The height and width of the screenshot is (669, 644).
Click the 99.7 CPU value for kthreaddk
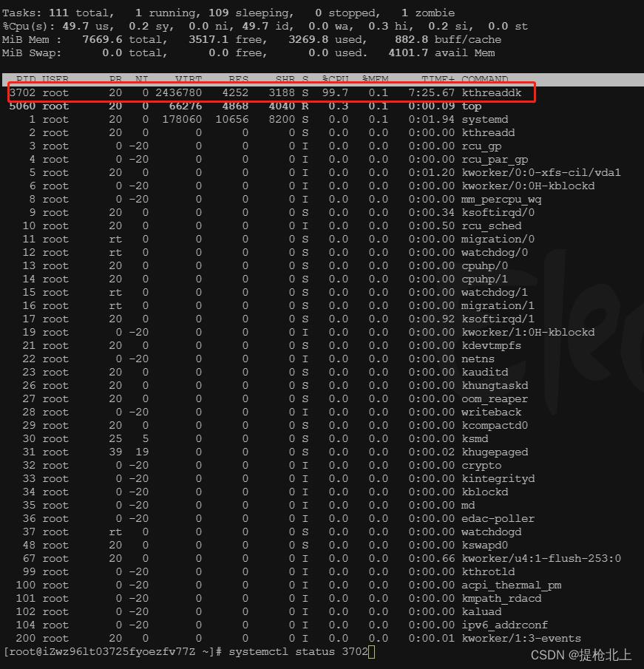point(335,92)
